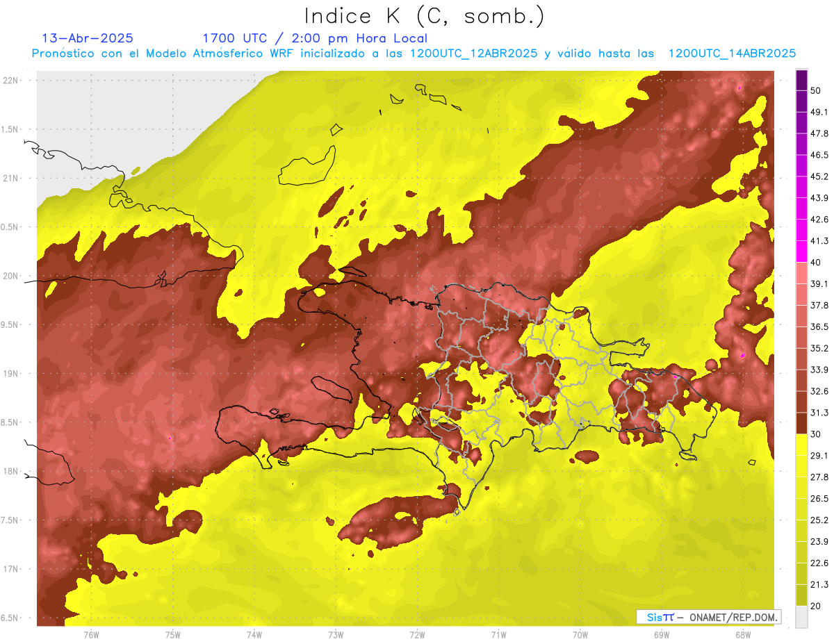
Task: Click the 'SisTT - ONAMET/REP.DOM.' credit label
Action: tap(708, 617)
